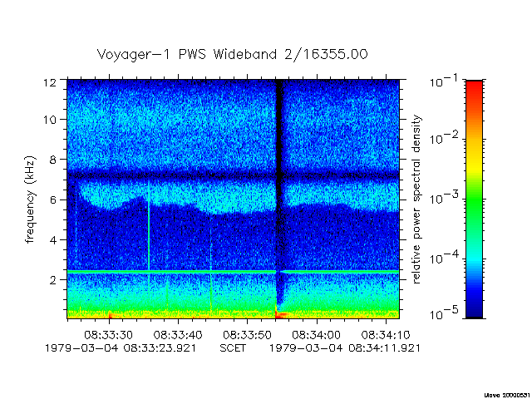Click the 'relative power spectral density' label
532x399 pixels.
416,199
